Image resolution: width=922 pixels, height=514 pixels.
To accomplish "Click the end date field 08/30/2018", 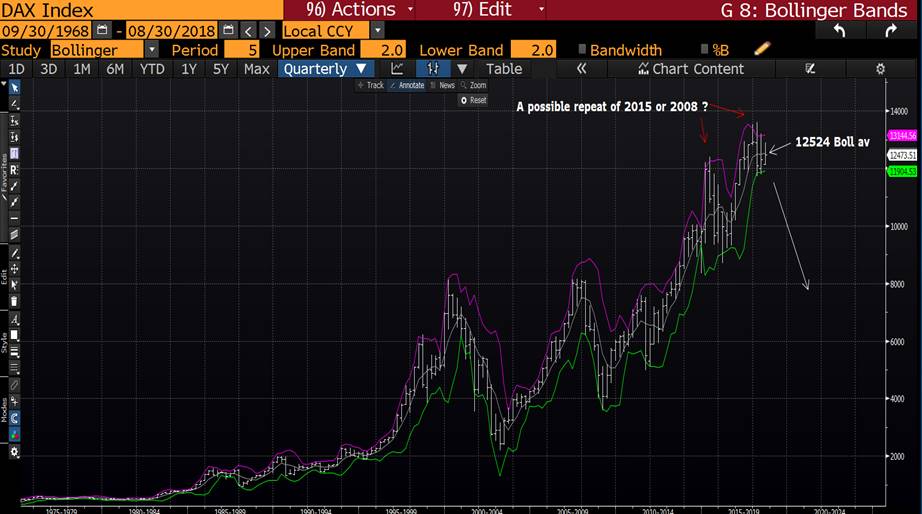I will click(172, 31).
